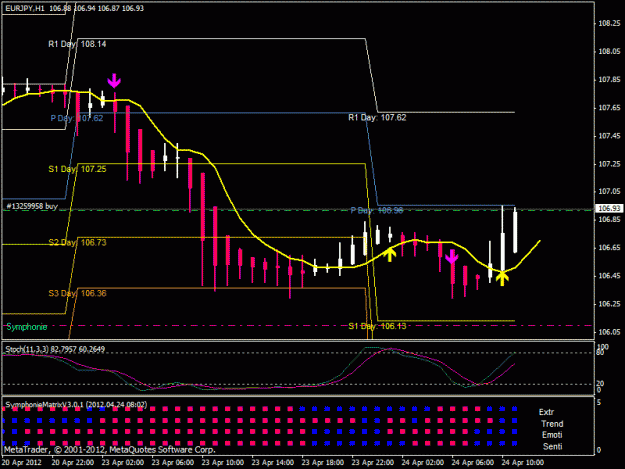This screenshot has width=625, height=469.
Task: Click the 'S2 Day: 106.73' support label
Action: coord(77,242)
